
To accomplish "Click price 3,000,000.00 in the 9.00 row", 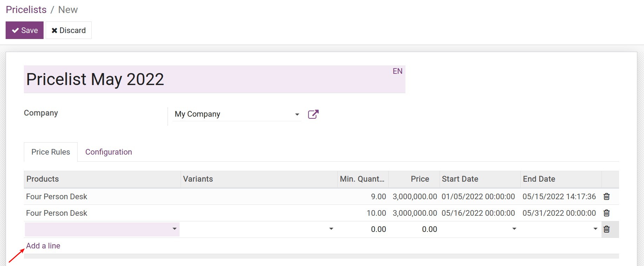I will pyautogui.click(x=415, y=197).
